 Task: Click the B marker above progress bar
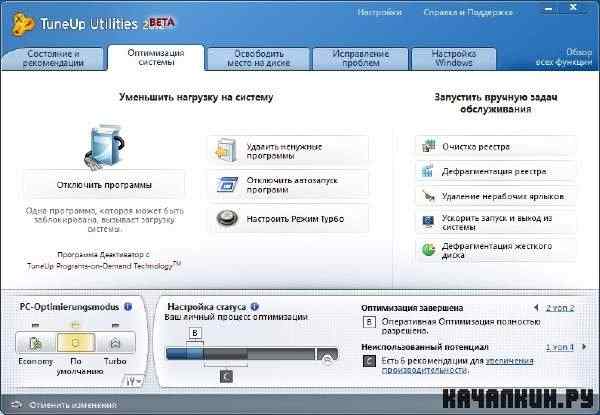[x=195, y=333]
